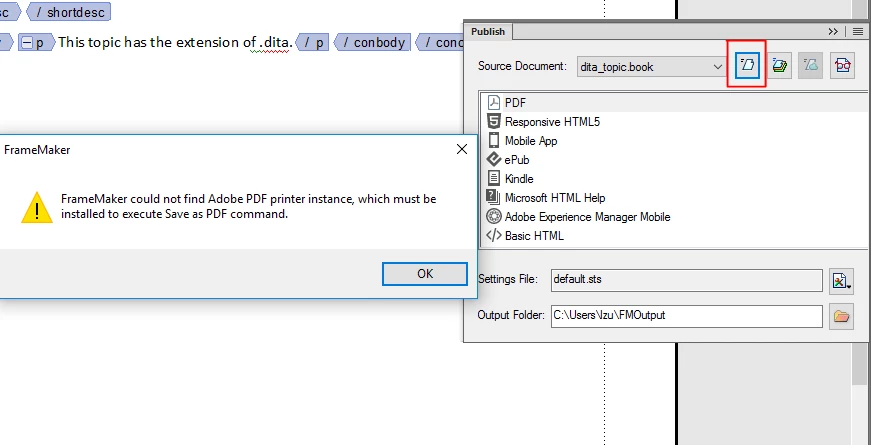The width and height of the screenshot is (871, 445).
Task: Select the Publish tab
Action: (x=488, y=32)
